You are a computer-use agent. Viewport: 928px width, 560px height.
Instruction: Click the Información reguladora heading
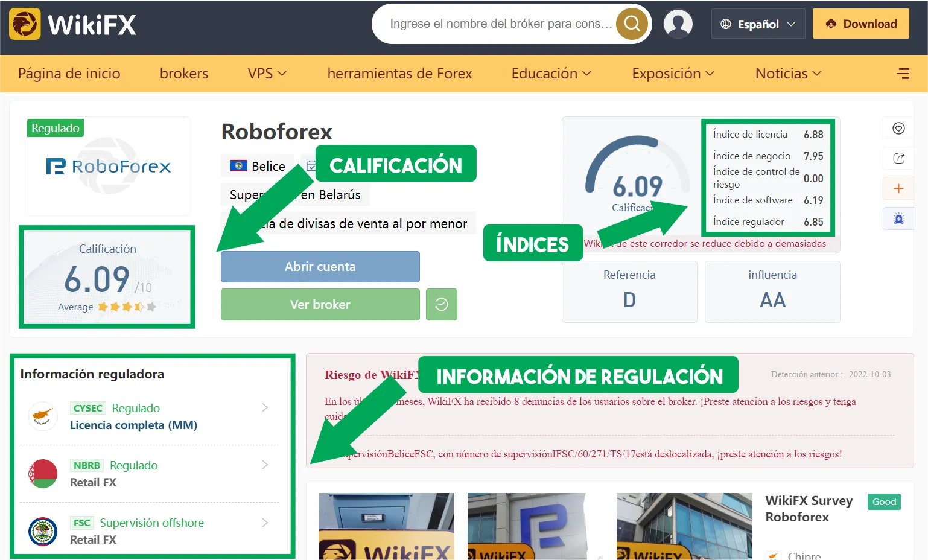[92, 374]
